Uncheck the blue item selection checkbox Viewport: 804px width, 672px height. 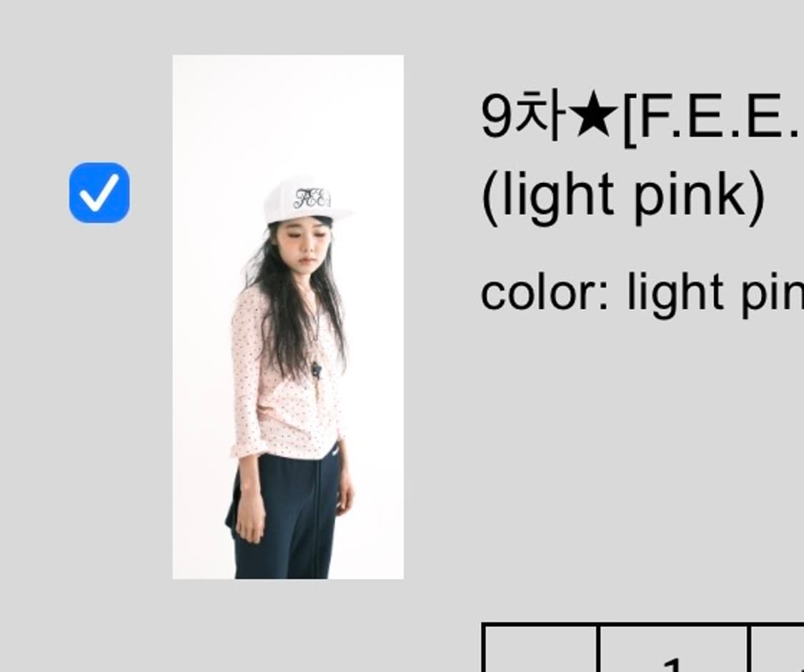[x=99, y=192]
